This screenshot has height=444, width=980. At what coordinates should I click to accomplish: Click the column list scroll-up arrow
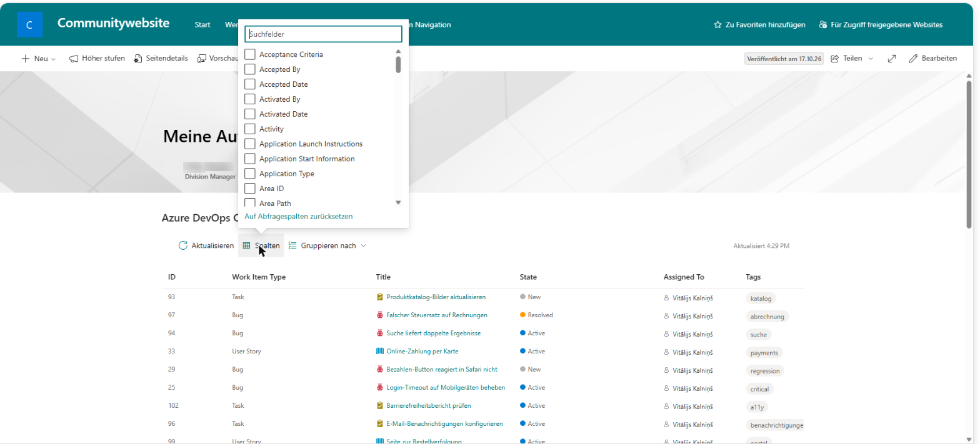pyautogui.click(x=398, y=52)
